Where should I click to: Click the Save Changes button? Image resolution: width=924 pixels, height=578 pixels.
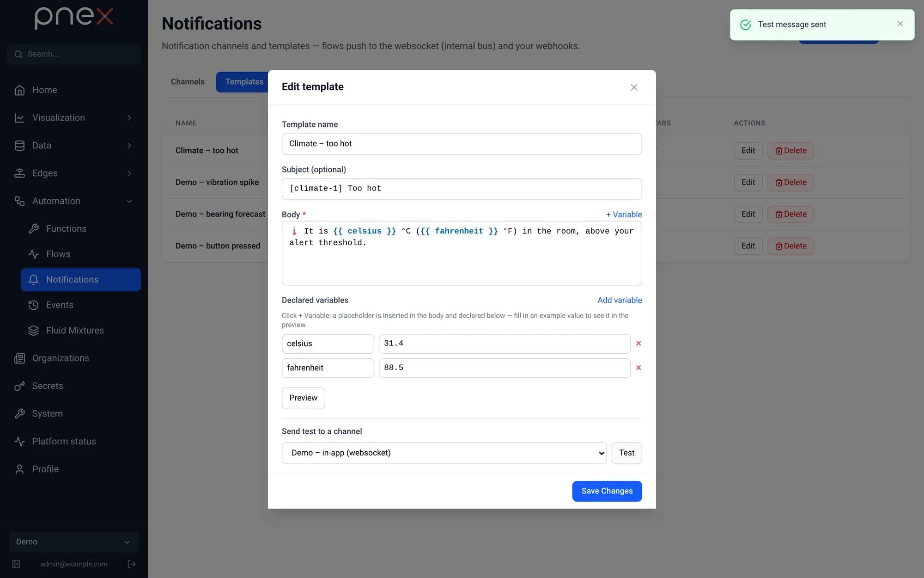(607, 491)
